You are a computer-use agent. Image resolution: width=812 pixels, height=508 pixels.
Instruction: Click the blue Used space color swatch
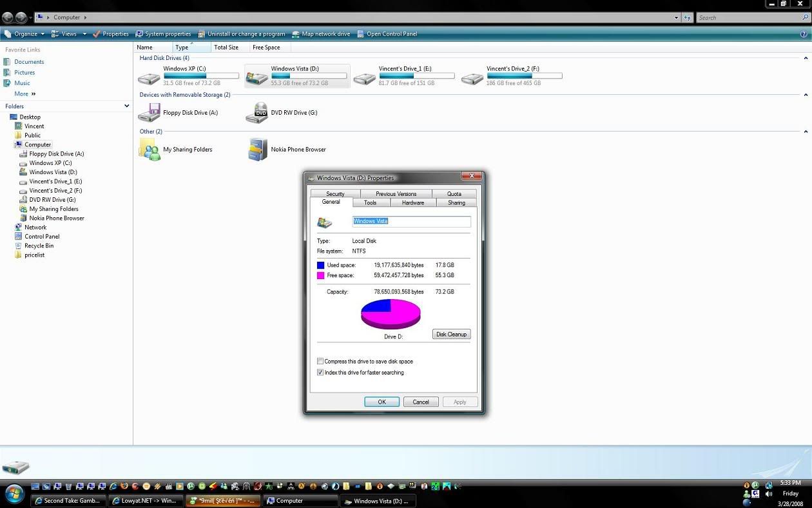coord(321,265)
